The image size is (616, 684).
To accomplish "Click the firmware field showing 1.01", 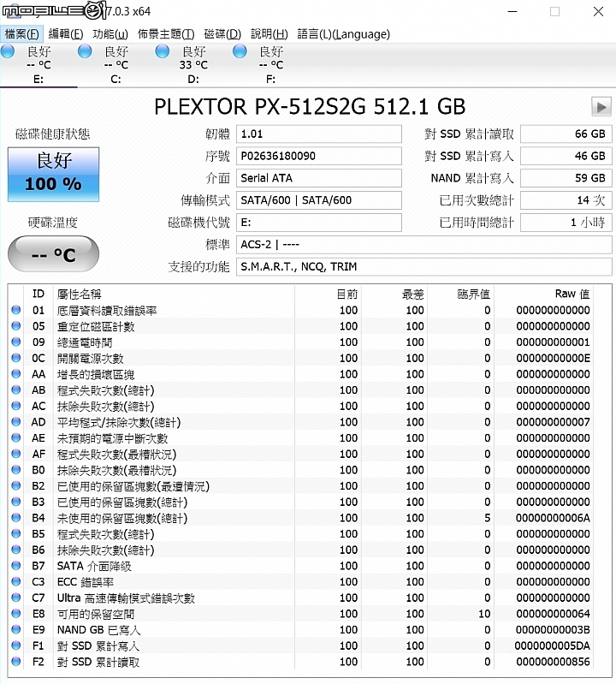I will 318,134.
